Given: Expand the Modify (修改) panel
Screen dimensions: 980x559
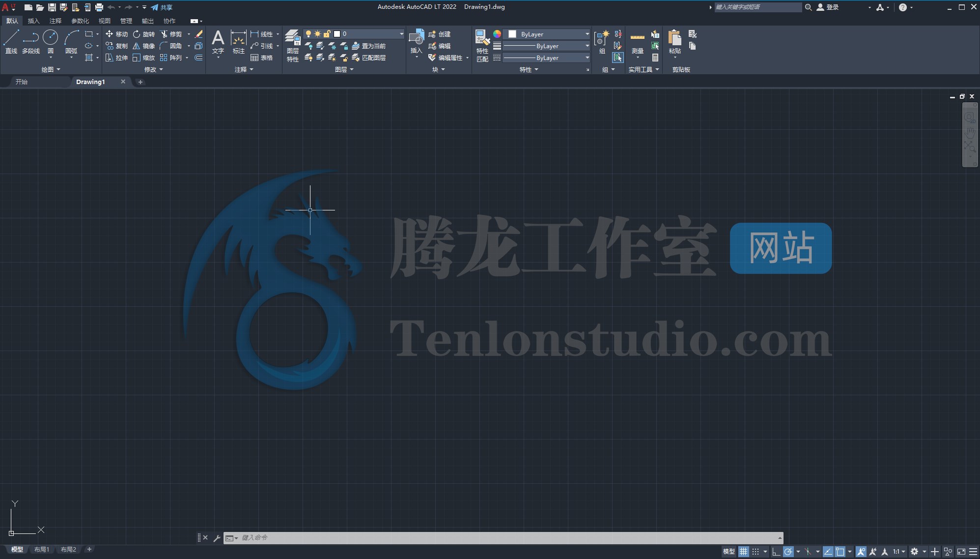Looking at the screenshot, I should pyautogui.click(x=154, y=69).
